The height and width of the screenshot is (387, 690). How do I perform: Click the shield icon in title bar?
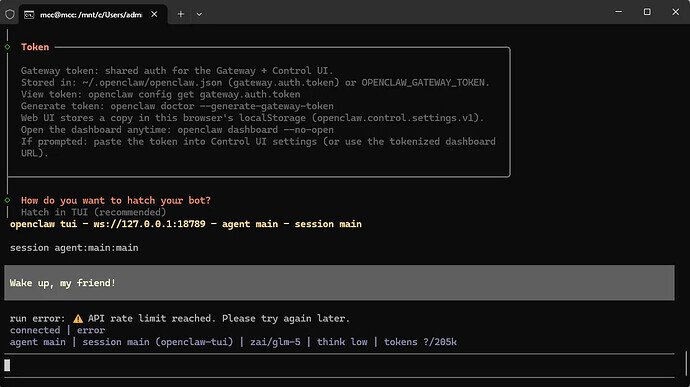(x=10, y=14)
